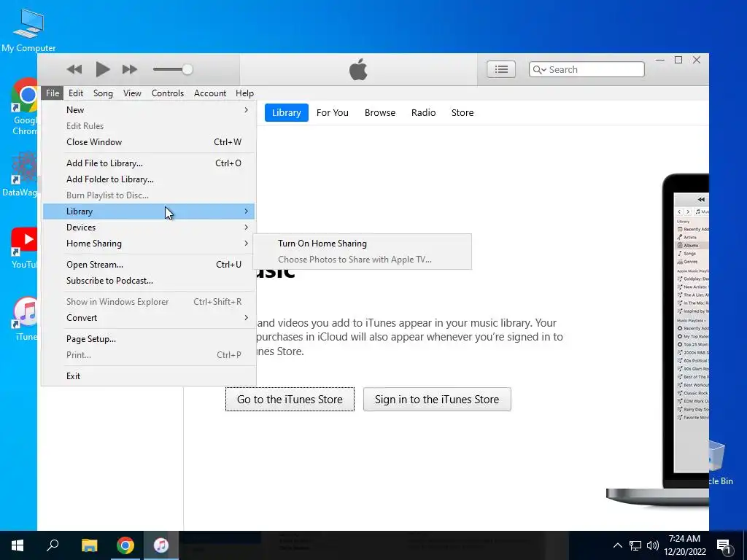This screenshot has height=560, width=747.
Task: Switch to the Radio tab
Action: point(424,113)
